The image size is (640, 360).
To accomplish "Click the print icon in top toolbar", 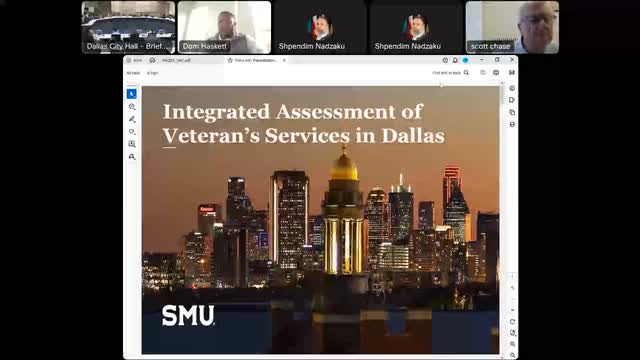I will (496, 73).
